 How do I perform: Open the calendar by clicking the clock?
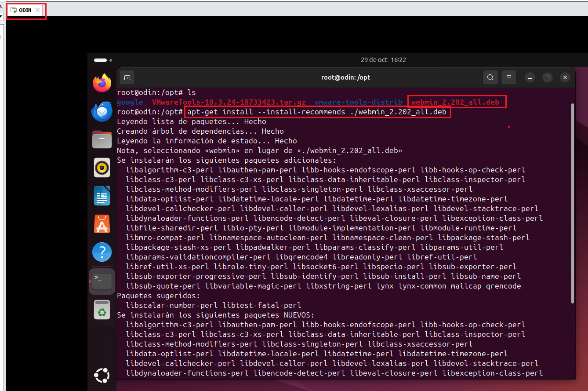point(383,60)
